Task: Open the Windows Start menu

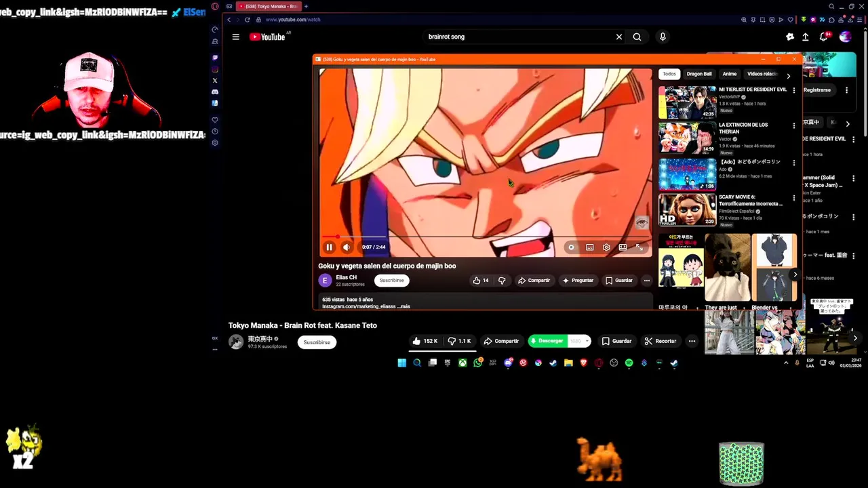Action: (x=401, y=363)
